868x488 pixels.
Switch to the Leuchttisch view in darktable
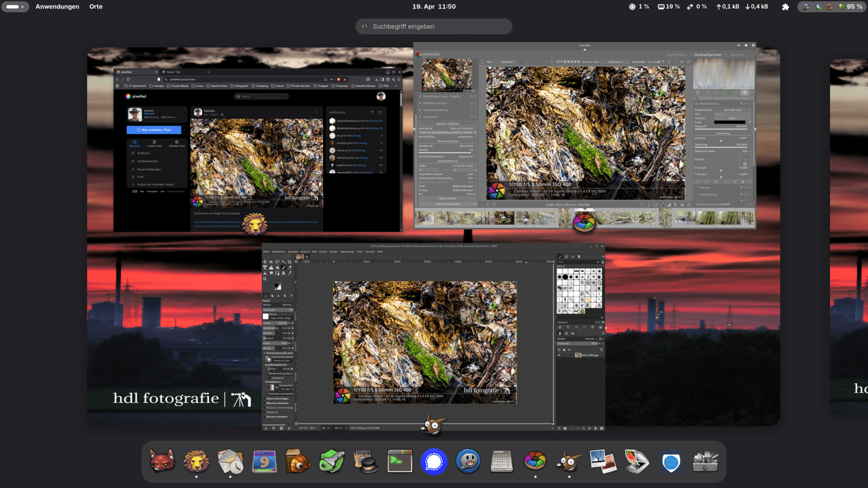pos(676,55)
